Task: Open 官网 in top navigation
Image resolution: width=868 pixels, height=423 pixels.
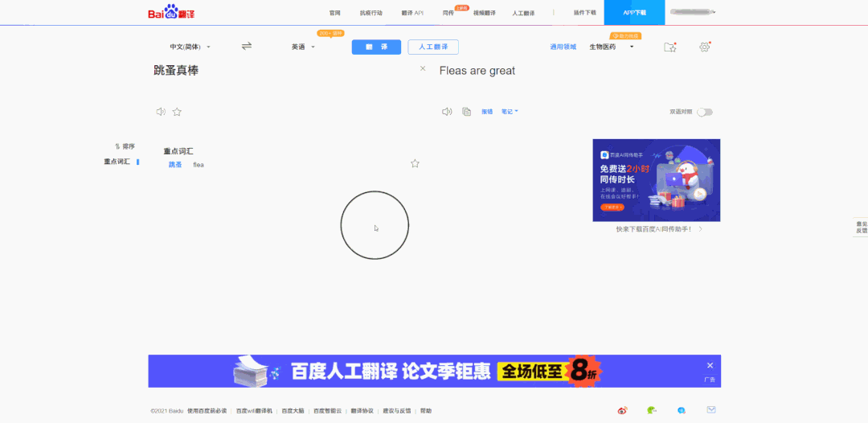Action: pyautogui.click(x=334, y=13)
